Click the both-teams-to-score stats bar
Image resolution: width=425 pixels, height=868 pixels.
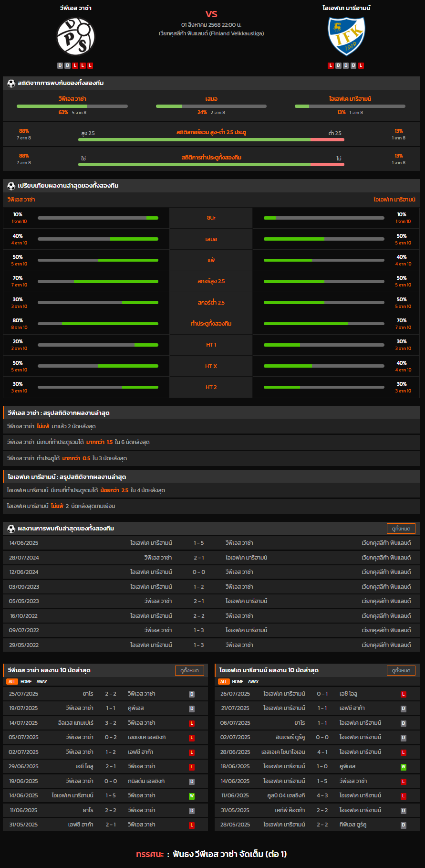(x=211, y=164)
